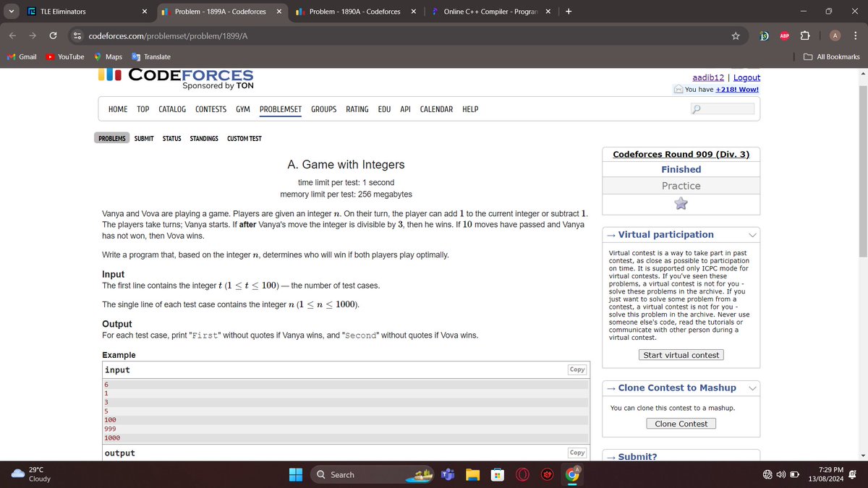868x488 pixels.
Task: Open Opera browser from taskbar
Action: tap(522, 474)
